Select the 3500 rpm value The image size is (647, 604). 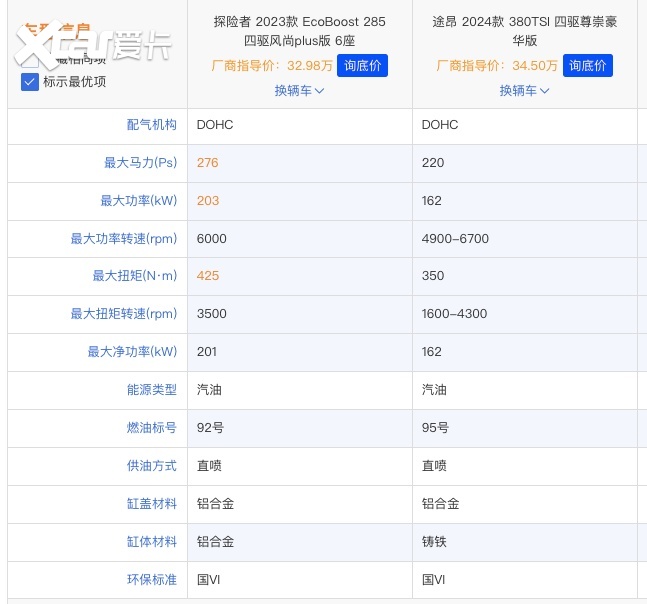pos(212,314)
